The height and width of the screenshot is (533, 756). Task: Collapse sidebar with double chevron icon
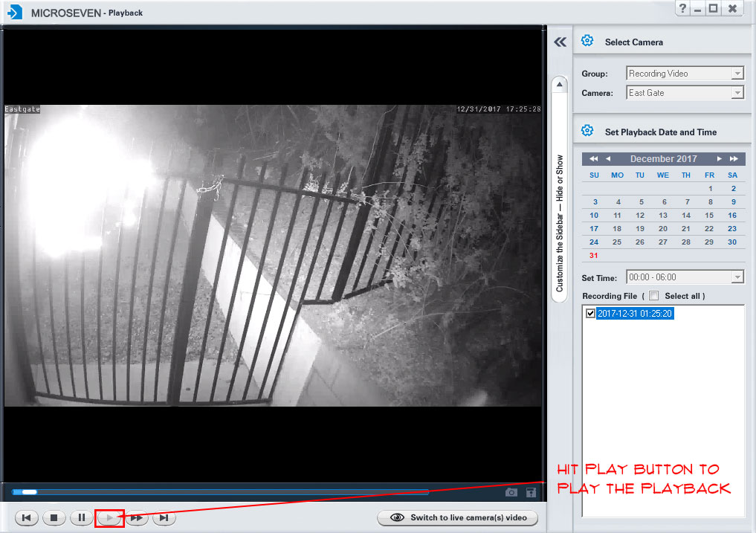[560, 42]
